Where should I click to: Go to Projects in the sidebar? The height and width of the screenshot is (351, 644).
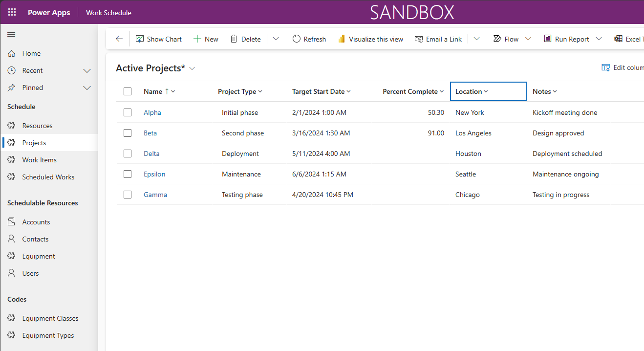(x=49, y=143)
